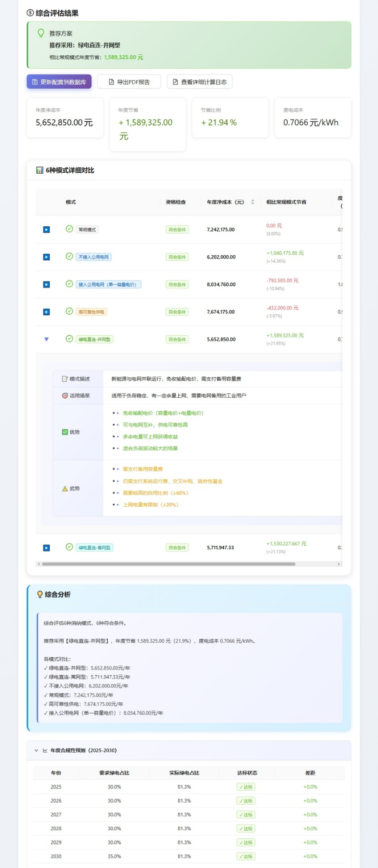Select the 接入公用电网 (单一容量电价) tag

click(x=109, y=285)
